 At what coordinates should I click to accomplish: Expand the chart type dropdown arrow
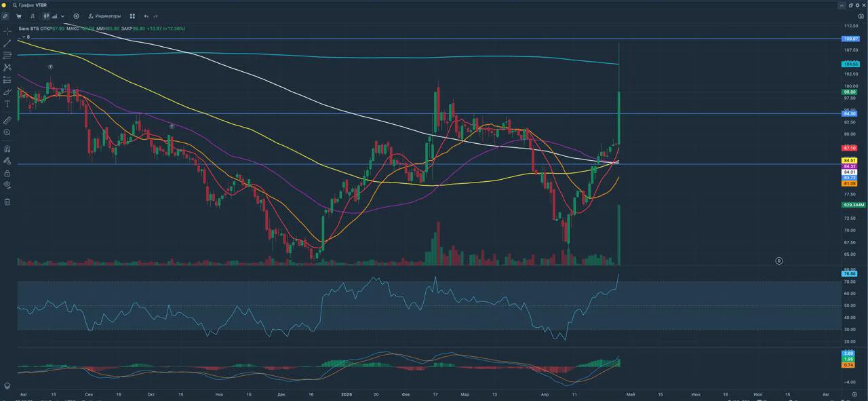[63, 16]
